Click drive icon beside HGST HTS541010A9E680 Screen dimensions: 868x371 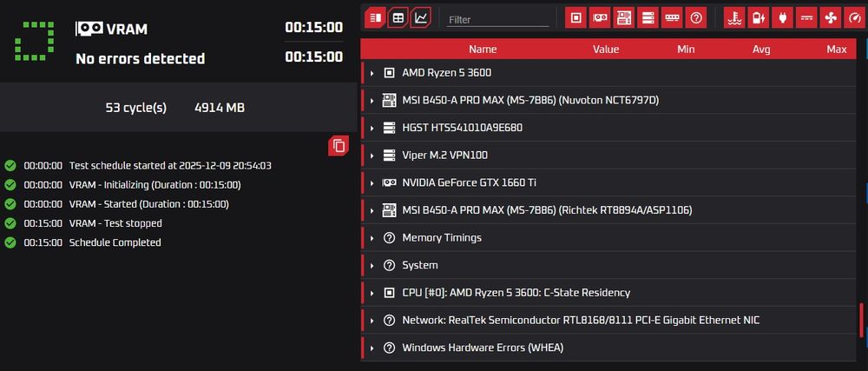point(389,128)
